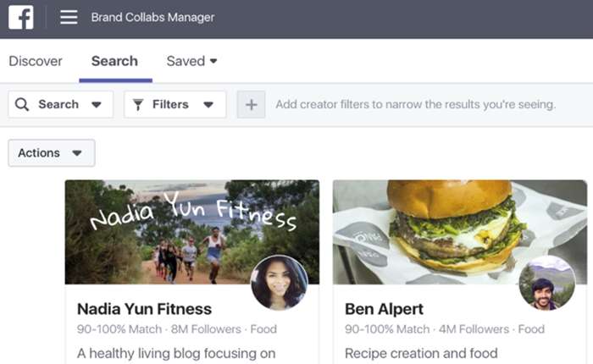
Task: Click the magnifying glass search icon
Action: (22, 104)
